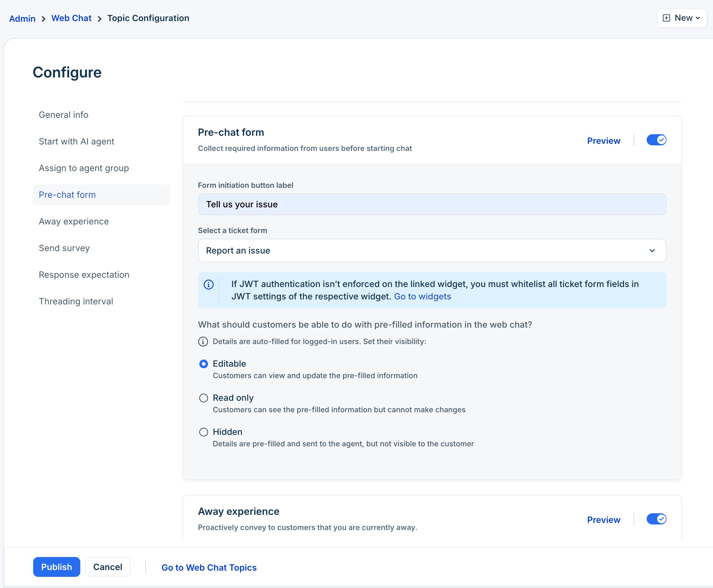Viewport: 713px width, 588px height.
Task: Click breadcrumb chevron after Web Chat
Action: (100, 19)
